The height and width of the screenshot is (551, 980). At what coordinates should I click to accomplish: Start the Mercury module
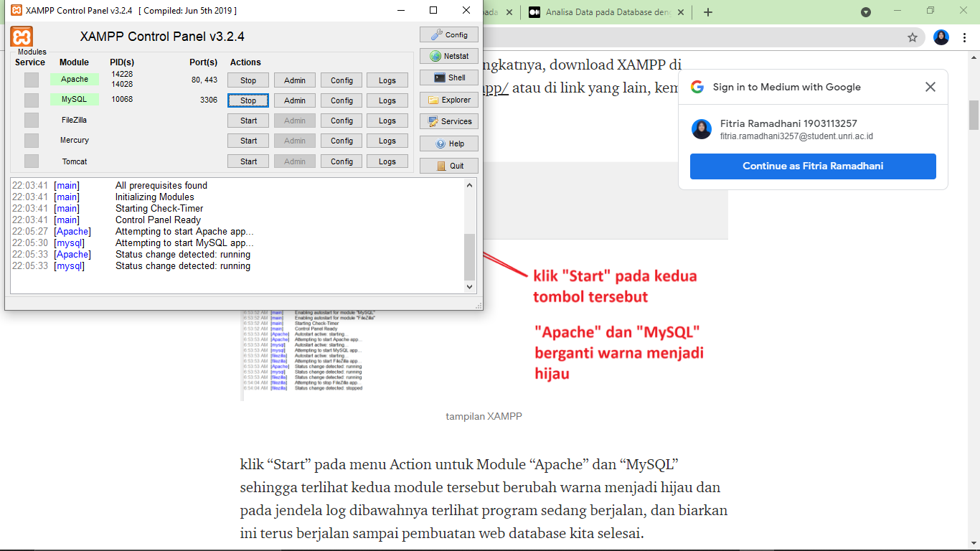248,141
